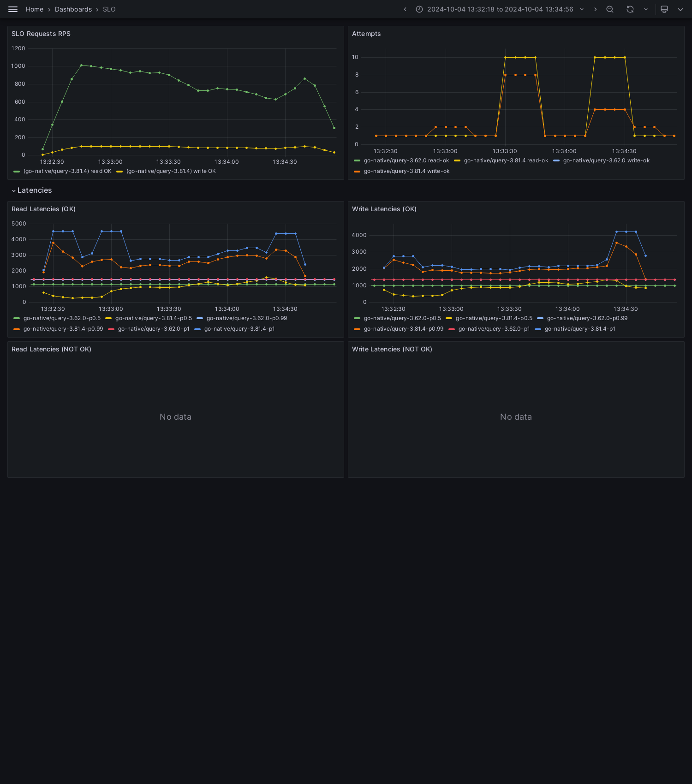Toggle query-3.81.4-p1 in Read Latencies legend
The height and width of the screenshot is (784, 692).
239,329
